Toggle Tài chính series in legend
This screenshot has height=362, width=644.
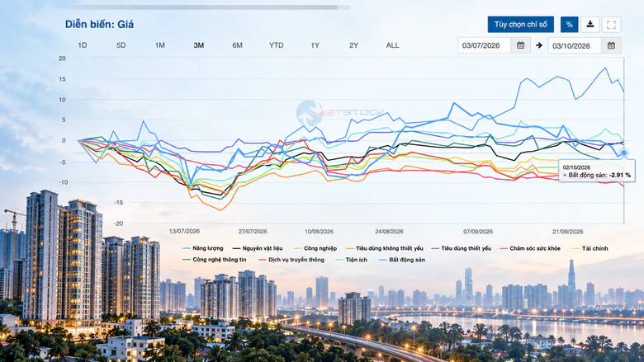click(x=590, y=248)
